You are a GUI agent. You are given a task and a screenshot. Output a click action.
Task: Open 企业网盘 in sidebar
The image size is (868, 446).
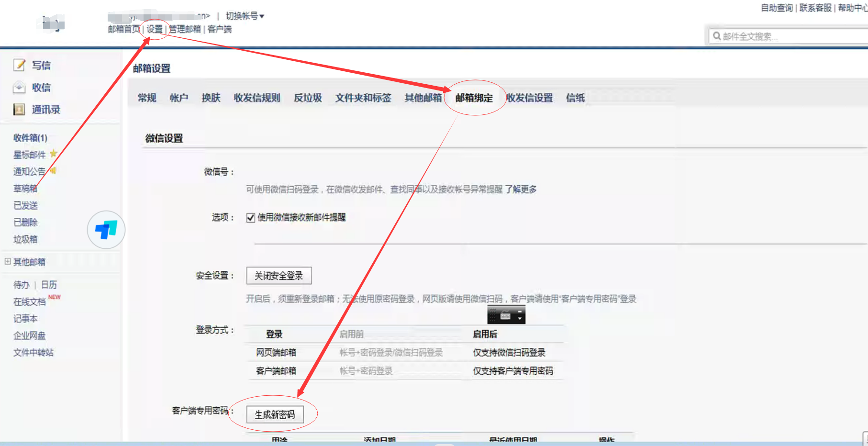point(30,335)
